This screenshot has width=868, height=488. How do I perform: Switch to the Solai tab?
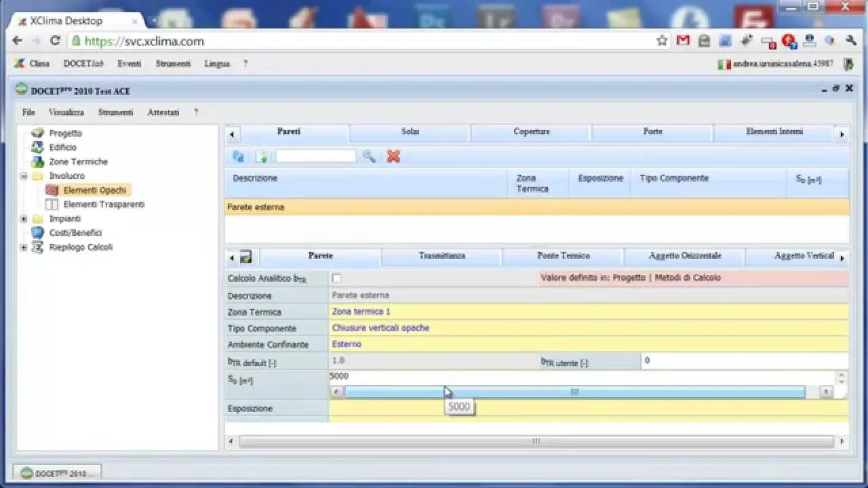(410, 131)
